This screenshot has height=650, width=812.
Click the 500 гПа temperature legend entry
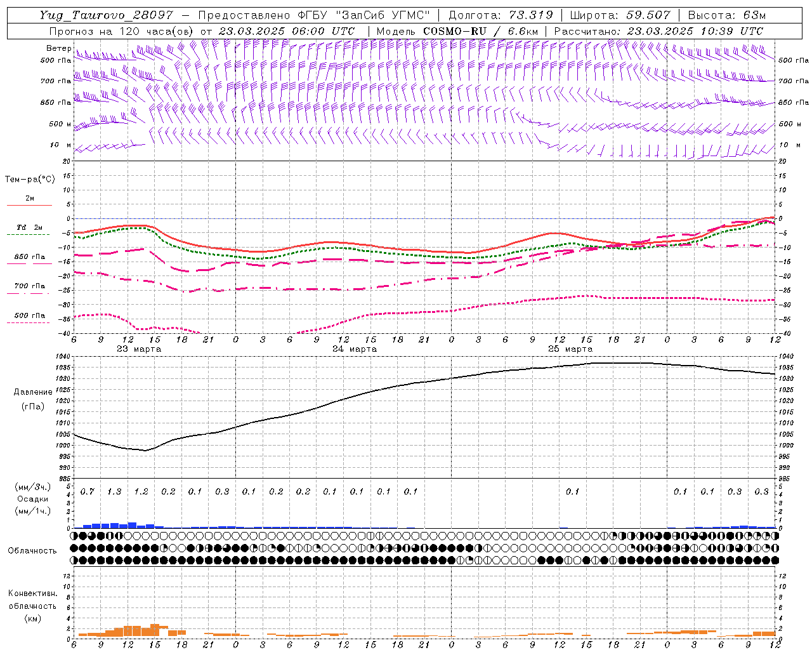click(30, 315)
